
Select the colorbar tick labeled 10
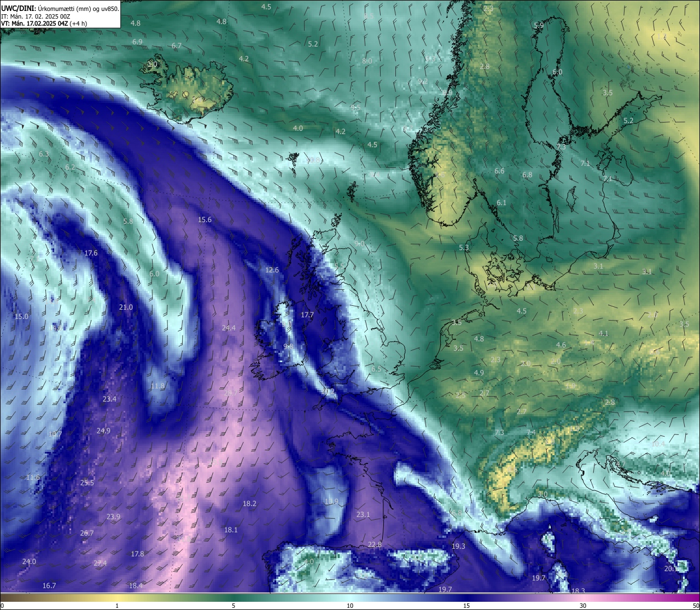pyautogui.click(x=350, y=606)
